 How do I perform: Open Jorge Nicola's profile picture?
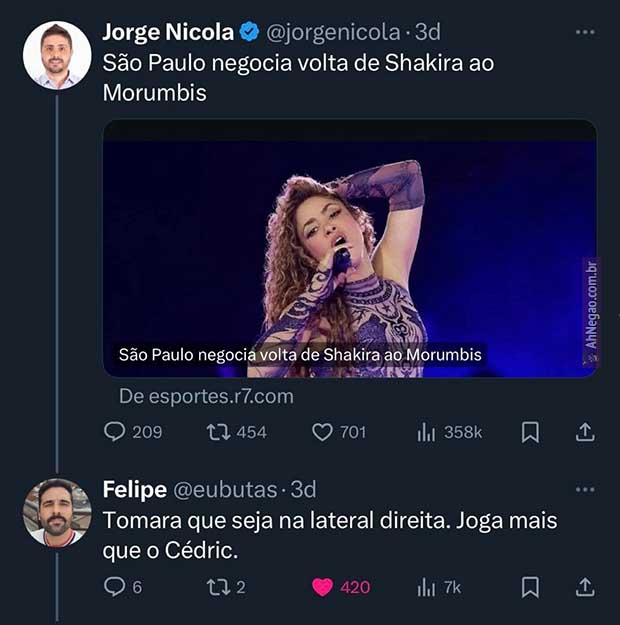(57, 55)
